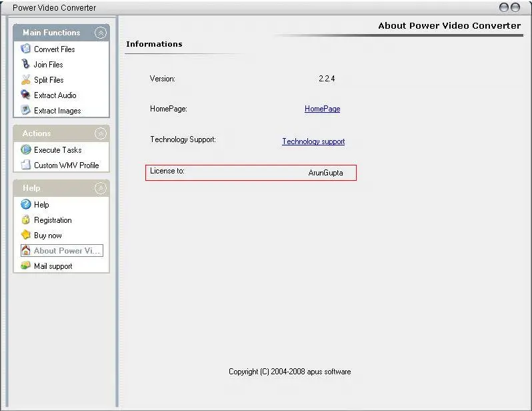Image resolution: width=532 pixels, height=411 pixels.
Task: Click the Registration lock icon
Action: tap(26, 220)
